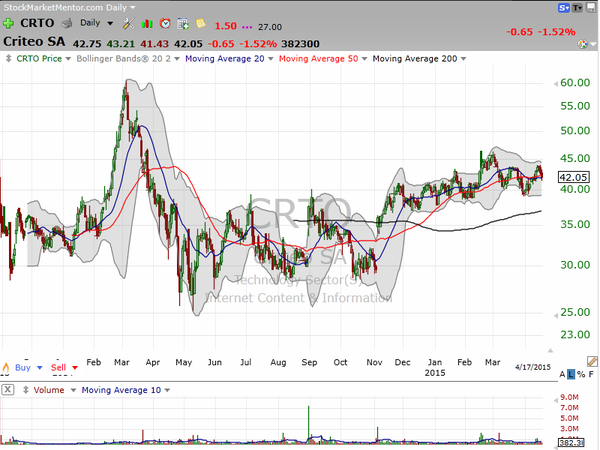Expand the Bollinger Bands 20 2 dropdown
Image resolution: width=600 pixels, height=450 pixels.
177,59
